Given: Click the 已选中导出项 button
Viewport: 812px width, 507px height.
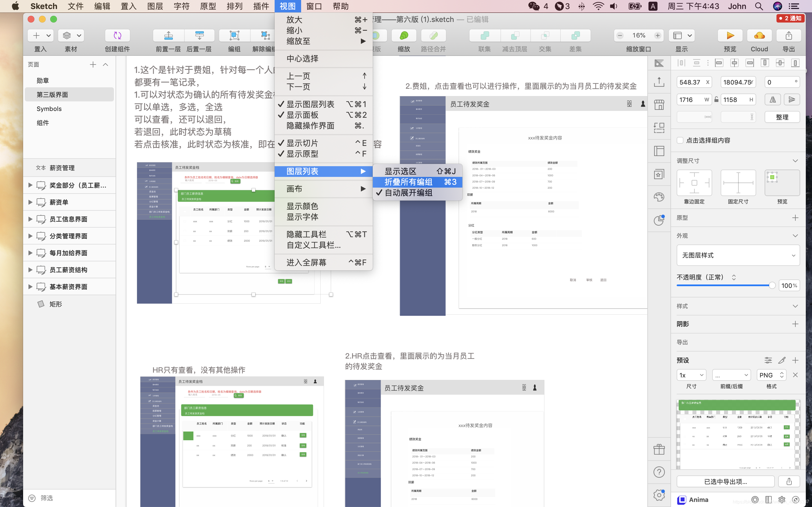Looking at the screenshot, I should 725,482.
